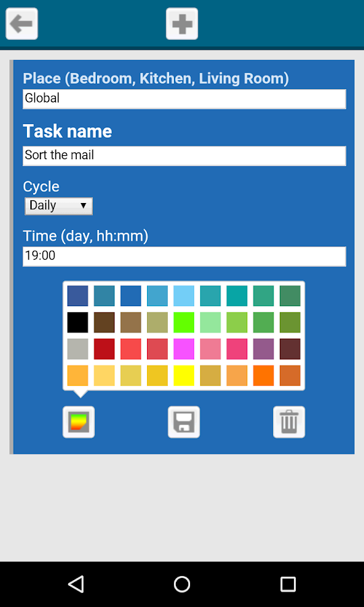Image resolution: width=364 pixels, height=607 pixels.
Task: Tap Android back navigation triangle
Action: click(75, 584)
